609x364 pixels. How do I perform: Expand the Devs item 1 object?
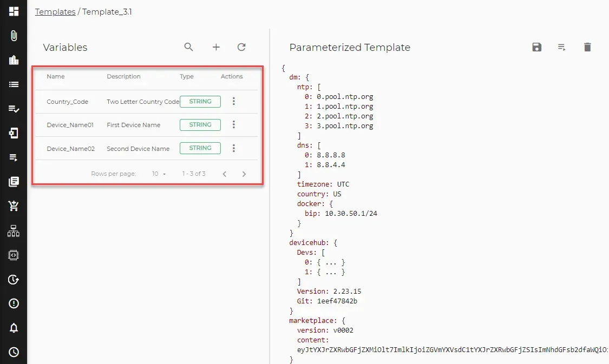tap(331, 272)
